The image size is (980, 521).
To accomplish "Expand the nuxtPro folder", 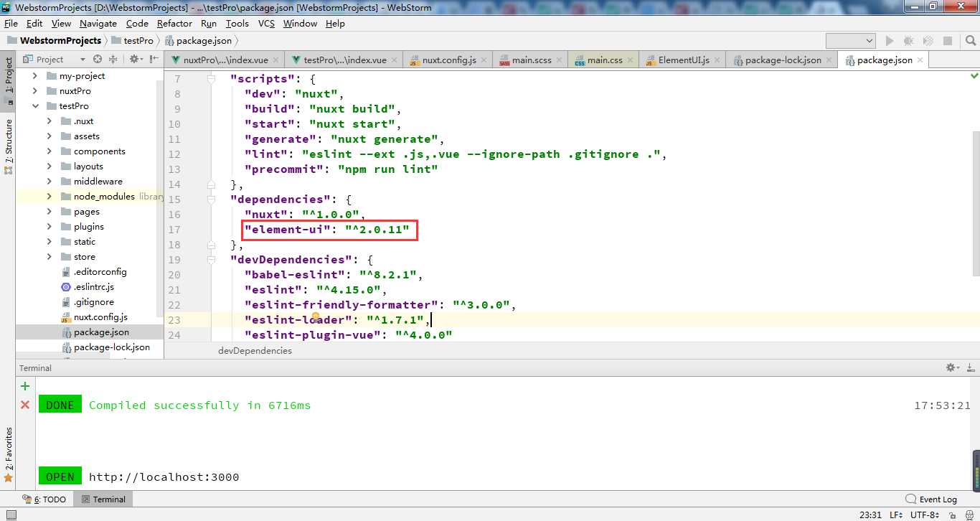I will coord(34,91).
